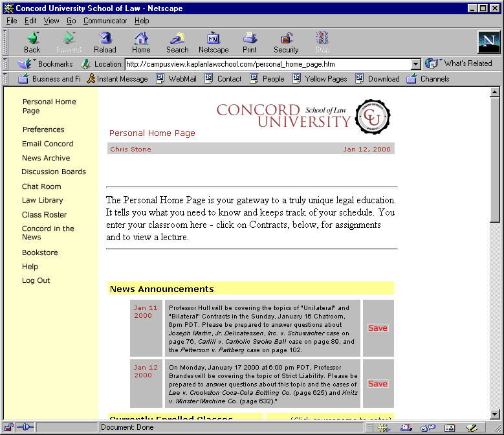Click the Concord University seal logo
The image size is (504, 435).
click(373, 117)
